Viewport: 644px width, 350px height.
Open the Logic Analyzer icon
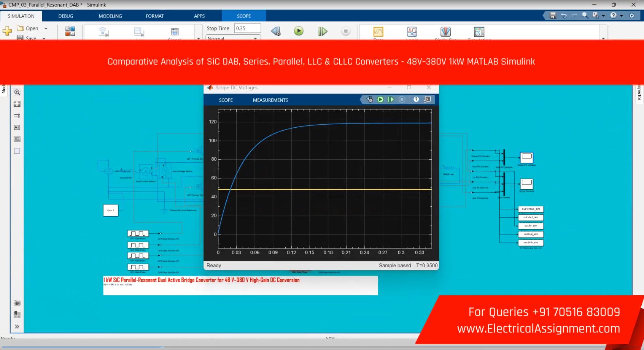pos(412,32)
